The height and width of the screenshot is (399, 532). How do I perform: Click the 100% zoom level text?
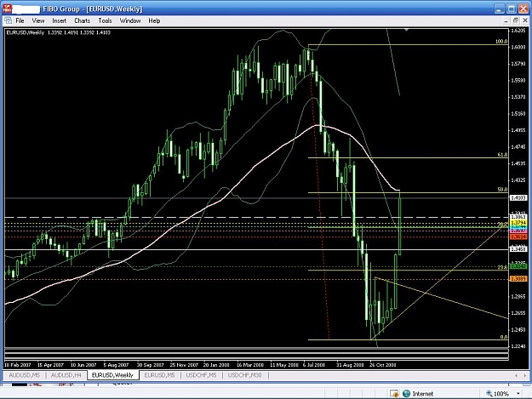pos(501,394)
